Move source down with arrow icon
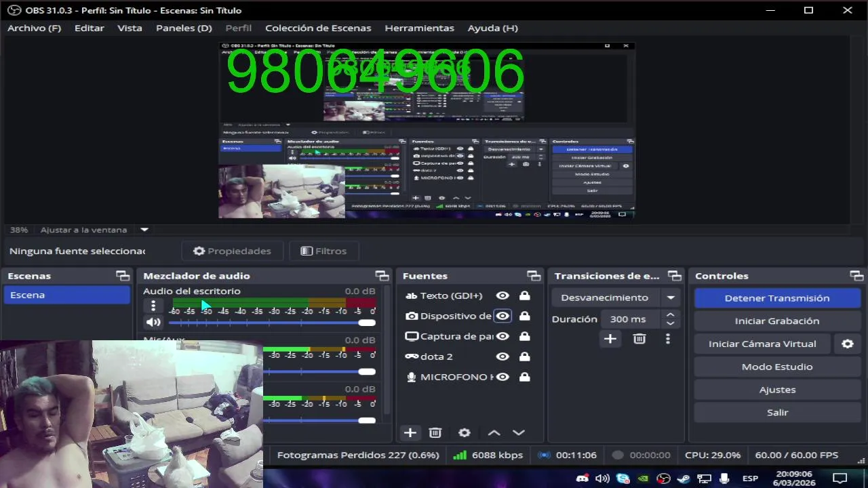 519,432
